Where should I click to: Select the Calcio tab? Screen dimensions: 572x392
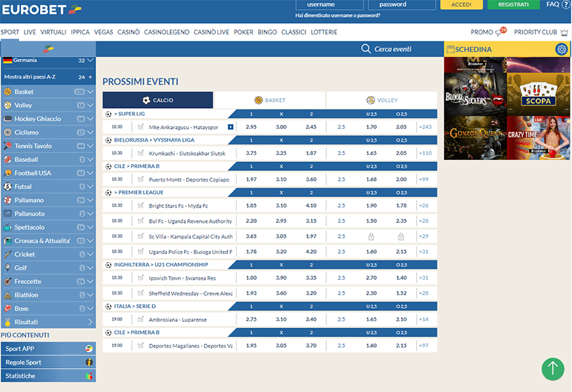(x=158, y=100)
